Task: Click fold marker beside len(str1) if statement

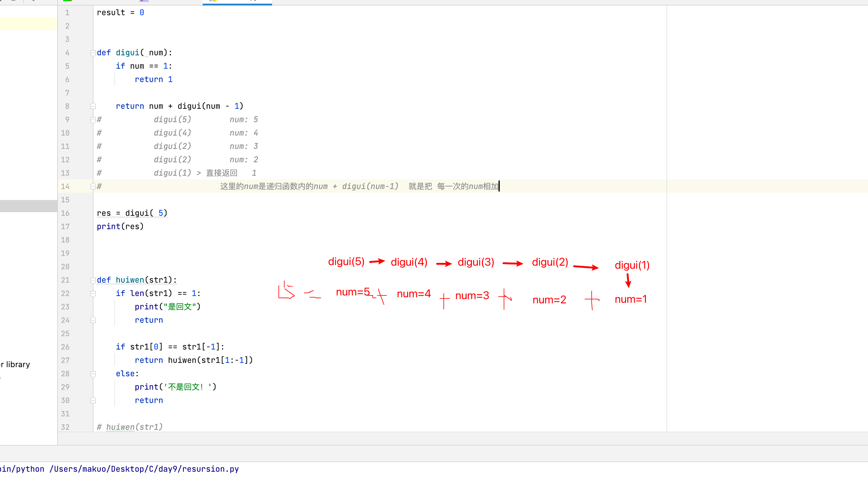Action: tap(93, 294)
